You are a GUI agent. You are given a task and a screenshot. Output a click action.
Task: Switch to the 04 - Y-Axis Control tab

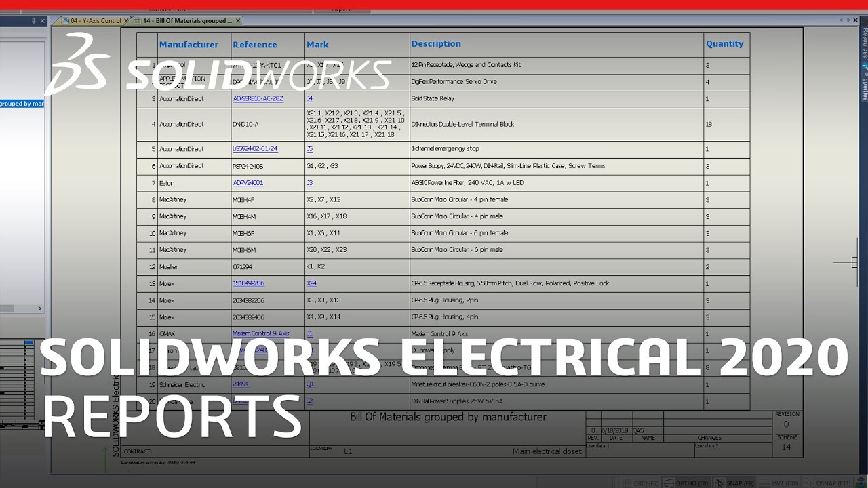click(92, 21)
